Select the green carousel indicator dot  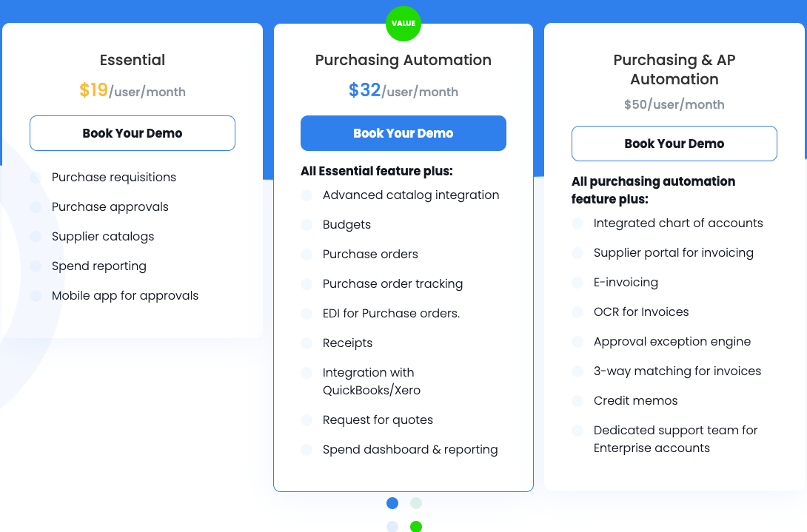[x=415, y=526]
